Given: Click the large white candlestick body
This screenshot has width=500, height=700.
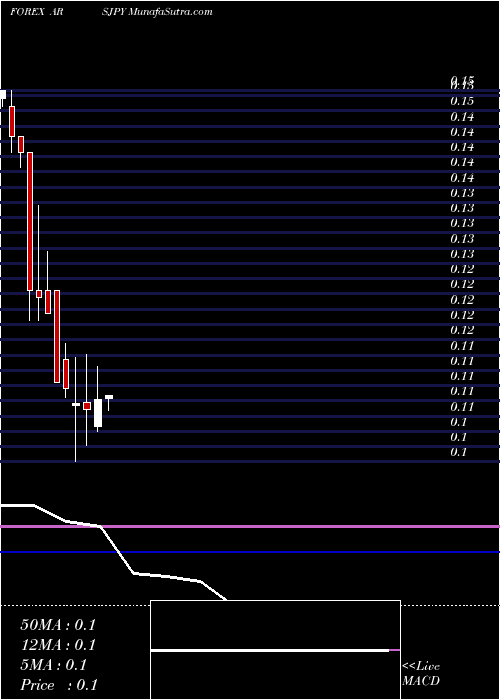Looking at the screenshot, I should point(98,413).
